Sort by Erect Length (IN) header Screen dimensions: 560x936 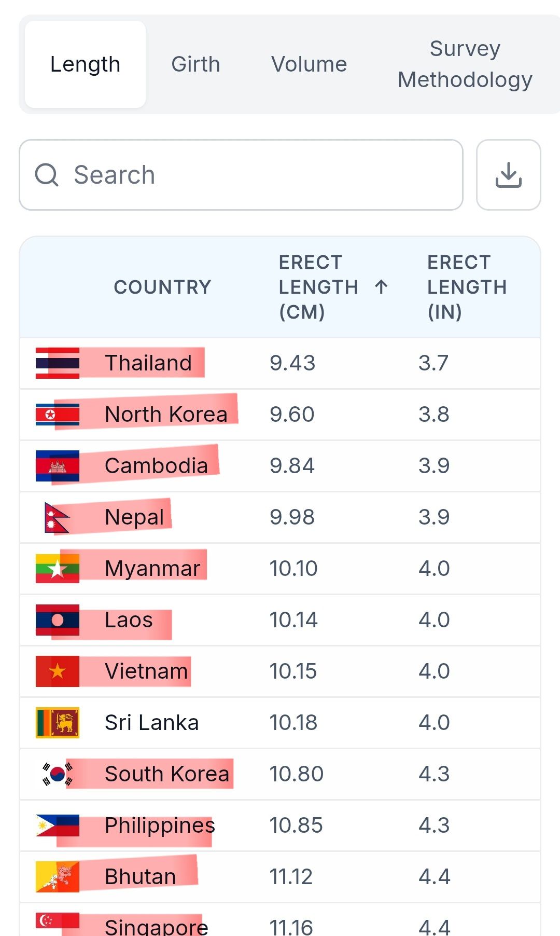(467, 287)
